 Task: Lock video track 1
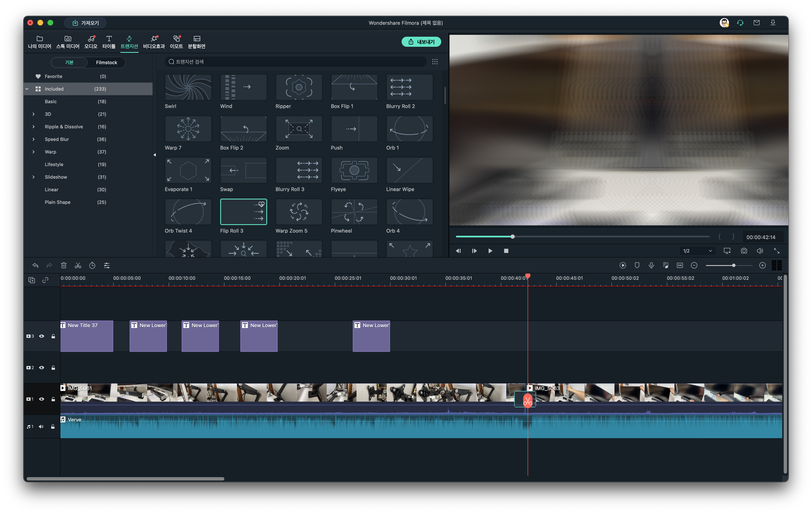point(53,399)
